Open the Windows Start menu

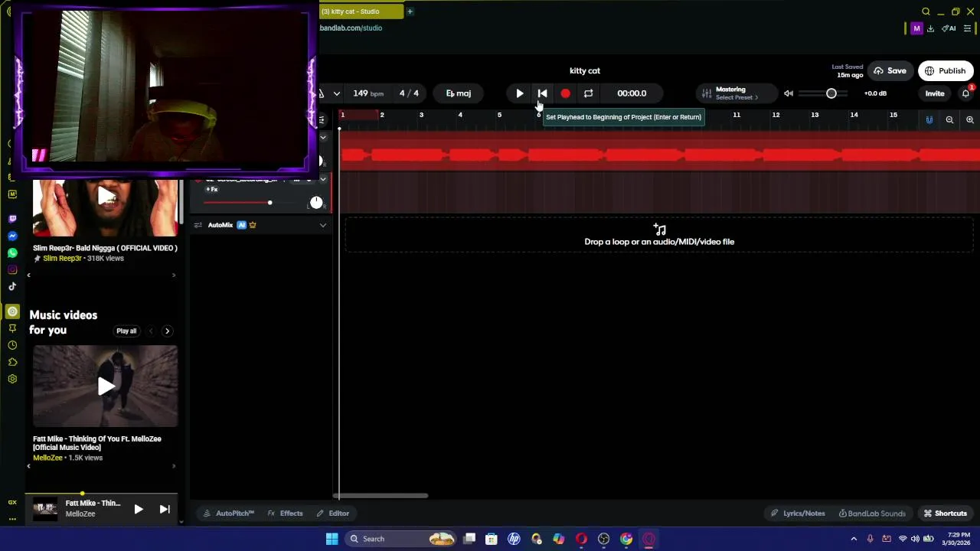pos(332,539)
